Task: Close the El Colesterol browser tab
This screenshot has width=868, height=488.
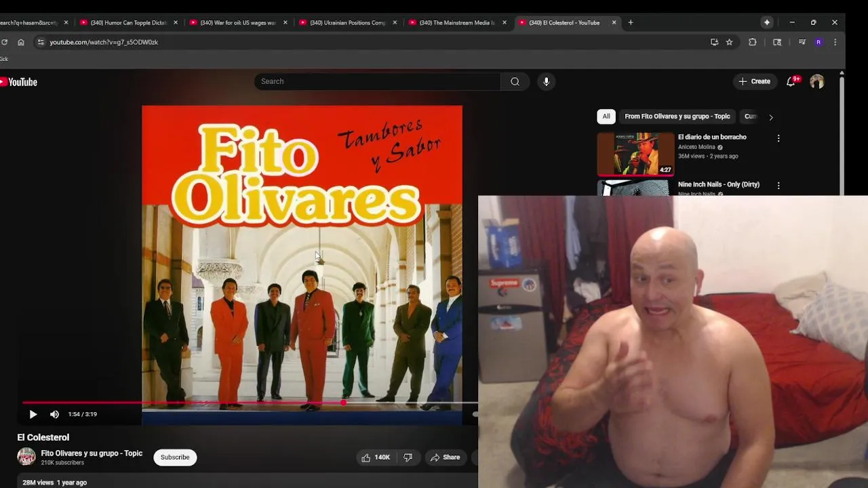Action: coord(614,22)
